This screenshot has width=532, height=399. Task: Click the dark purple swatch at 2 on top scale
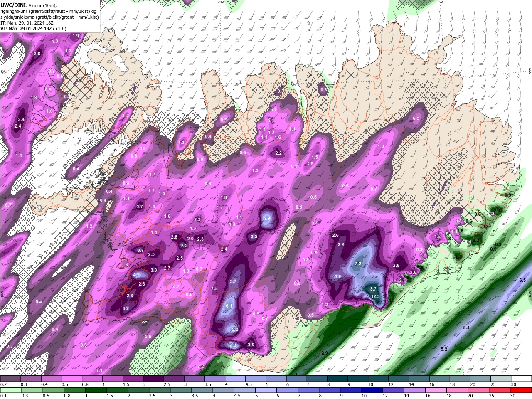pyautogui.click(x=153, y=379)
